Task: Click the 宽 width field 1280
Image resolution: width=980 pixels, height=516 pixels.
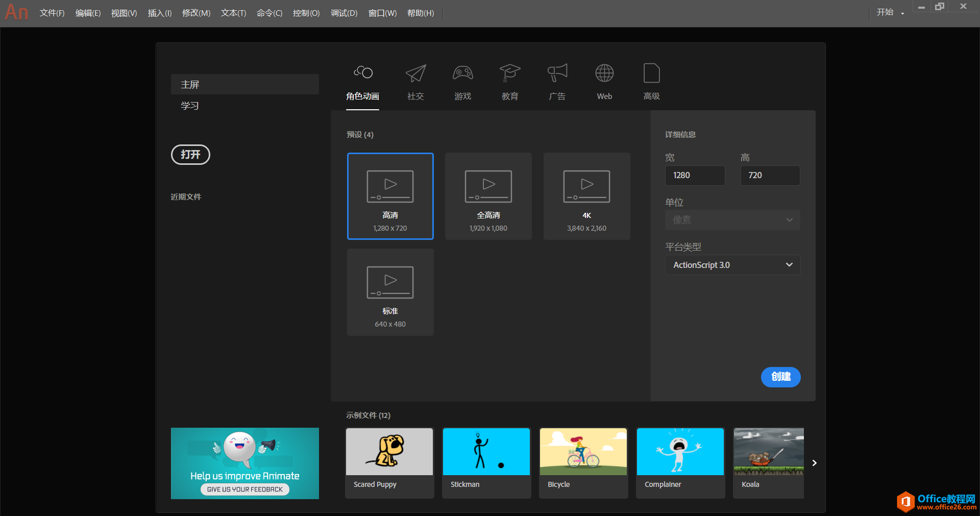Action: 695,175
